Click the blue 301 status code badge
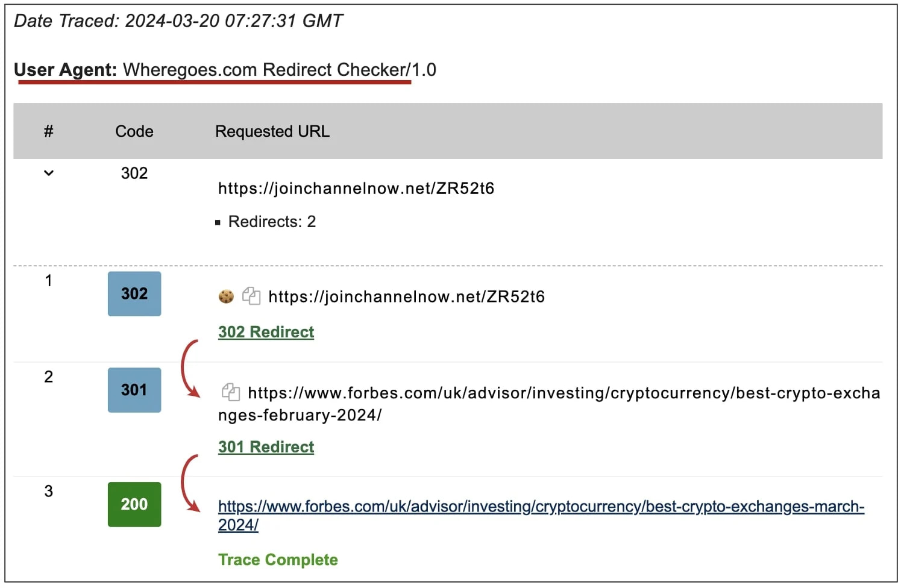The height and width of the screenshot is (588, 904). [134, 390]
